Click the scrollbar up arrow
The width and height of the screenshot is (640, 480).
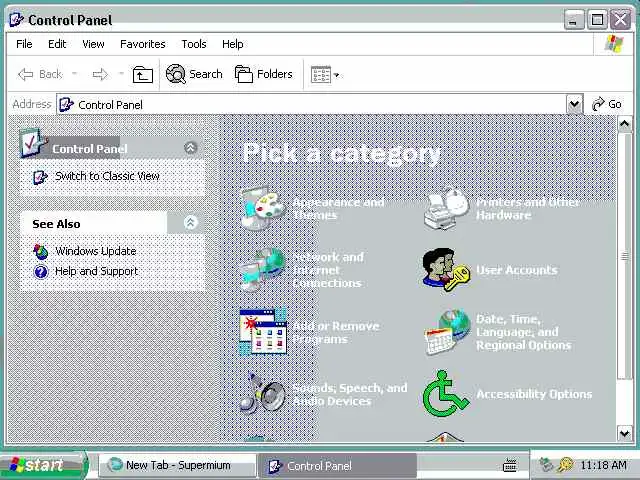point(624,124)
